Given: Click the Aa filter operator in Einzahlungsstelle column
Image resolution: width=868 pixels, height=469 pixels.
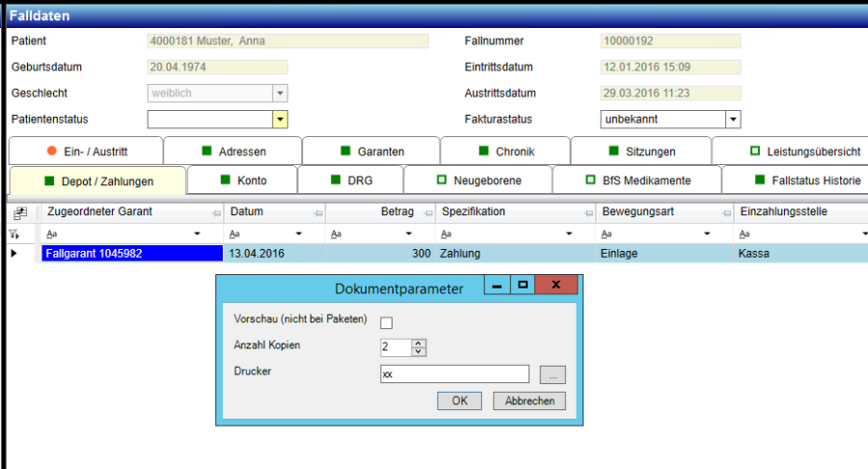Looking at the screenshot, I should click(x=745, y=234).
